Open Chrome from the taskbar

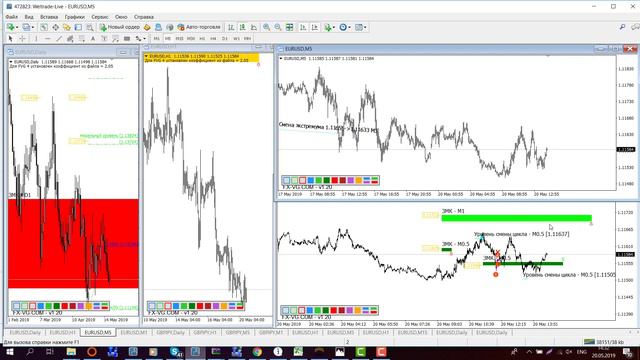coord(257,351)
